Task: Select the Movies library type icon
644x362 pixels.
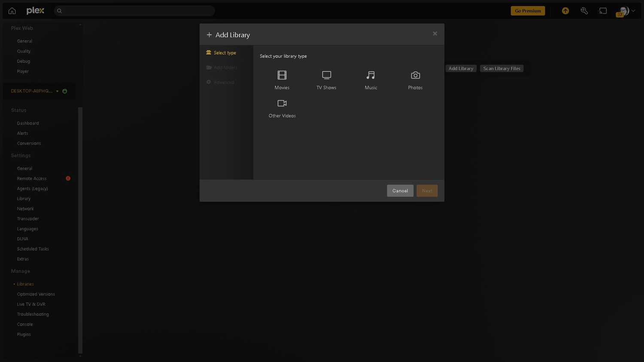Action: click(282, 75)
